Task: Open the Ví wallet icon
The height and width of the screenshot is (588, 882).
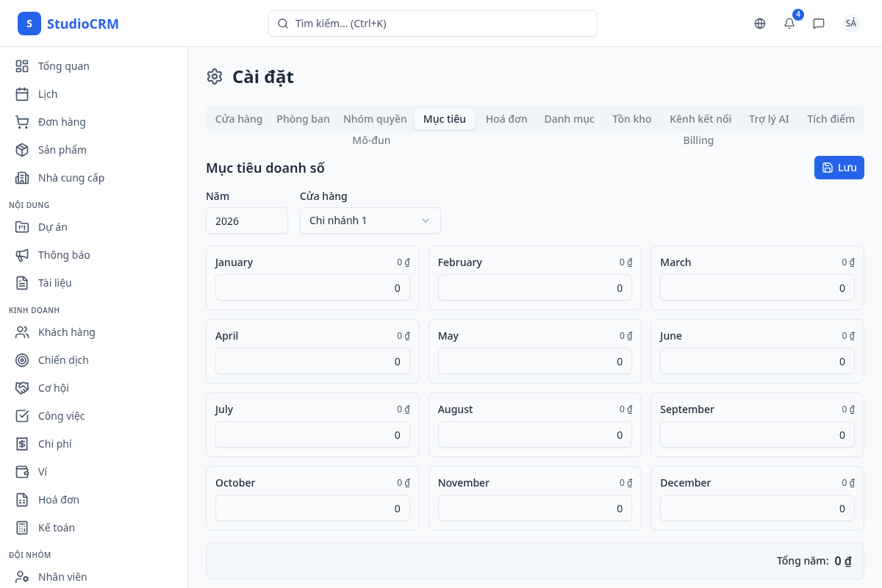Action: pos(22,472)
